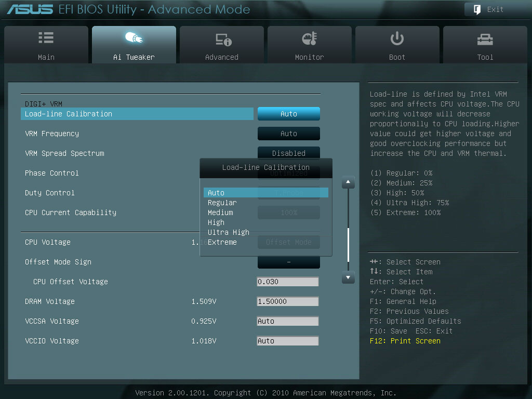Click the Tool tab printer icon
The height and width of the screenshot is (399, 532).
coord(485,39)
